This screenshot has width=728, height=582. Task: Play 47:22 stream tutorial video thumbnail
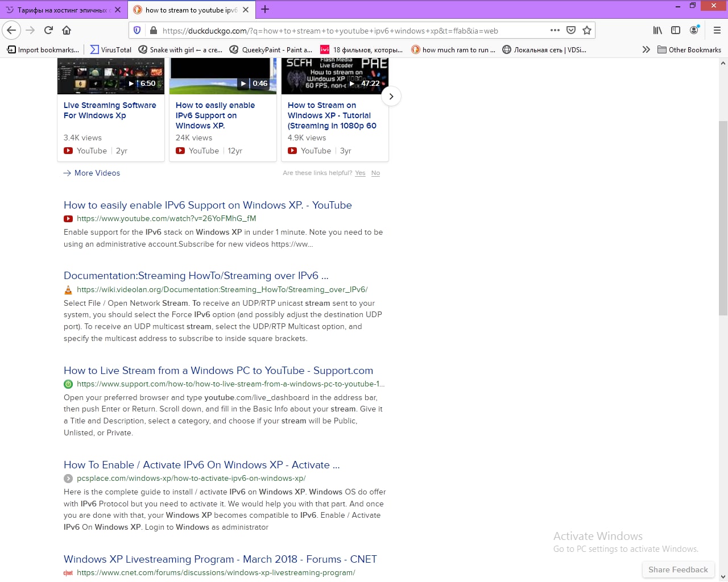point(335,76)
